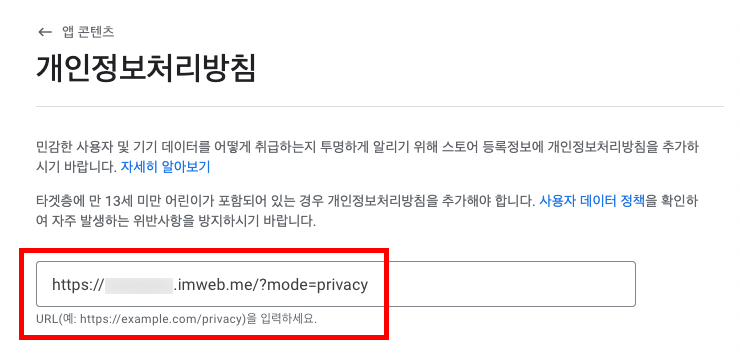Click empty space at right of URL field
The width and height of the screenshot is (740, 360).
click(x=500, y=284)
